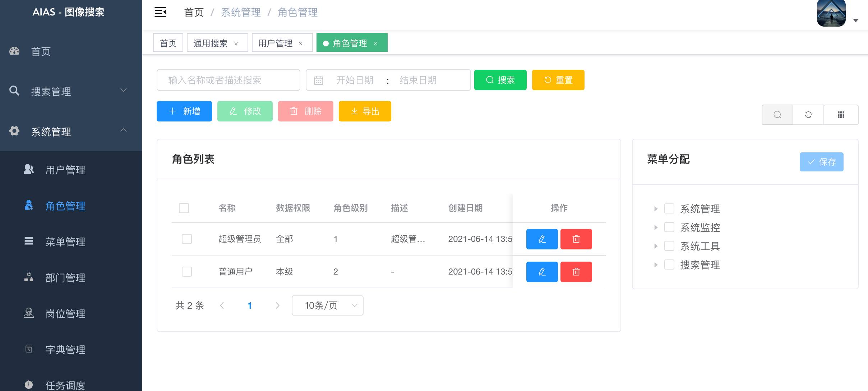Image resolution: width=868 pixels, height=391 pixels.
Task: Focus the 输入名称或者描述搜索 input field
Action: 228,80
